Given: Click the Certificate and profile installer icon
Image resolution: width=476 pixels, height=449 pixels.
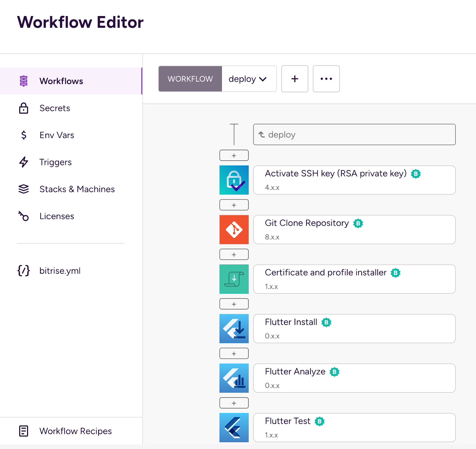Looking at the screenshot, I should (x=234, y=279).
